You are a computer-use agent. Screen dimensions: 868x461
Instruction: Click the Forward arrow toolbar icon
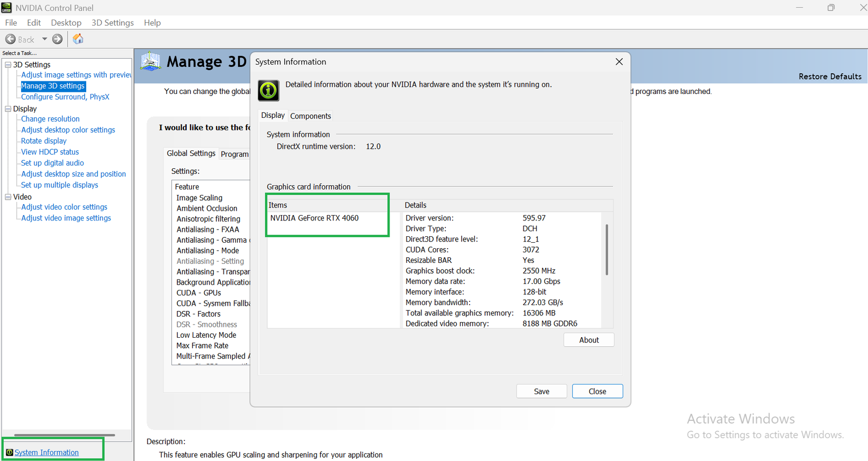(58, 39)
